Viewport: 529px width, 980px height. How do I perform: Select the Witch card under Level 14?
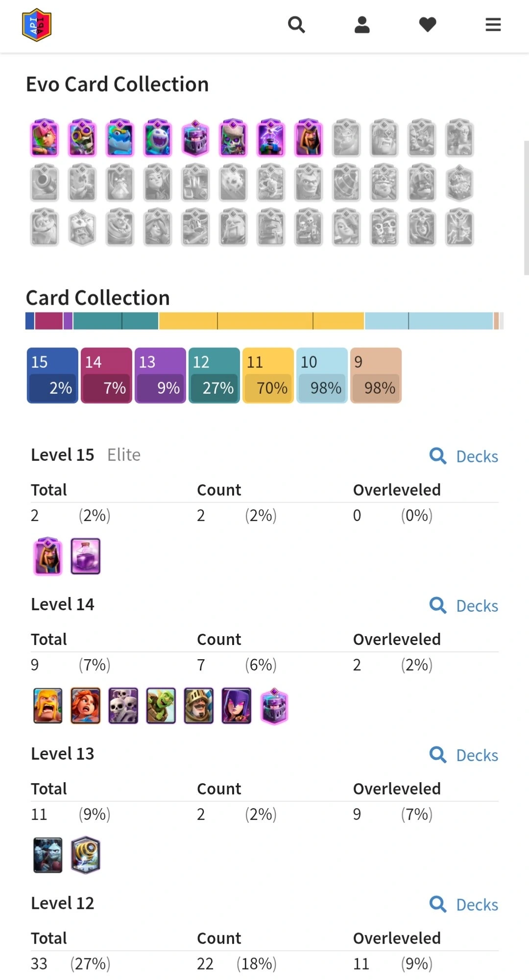[x=237, y=706]
